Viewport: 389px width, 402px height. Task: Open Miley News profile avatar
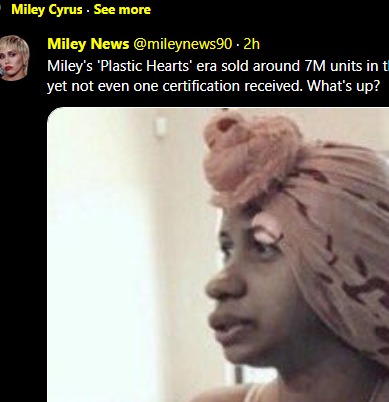click(x=14, y=58)
